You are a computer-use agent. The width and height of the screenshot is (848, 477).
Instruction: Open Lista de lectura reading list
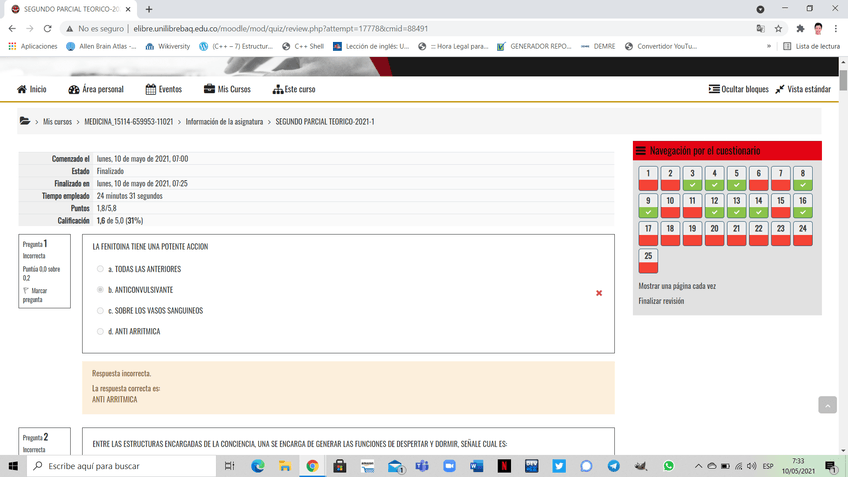click(811, 47)
